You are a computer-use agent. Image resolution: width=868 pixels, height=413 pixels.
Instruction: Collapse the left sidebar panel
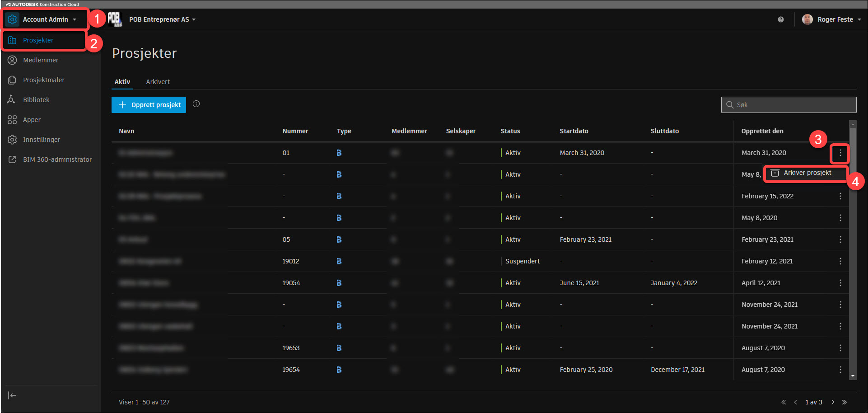pos(12,395)
